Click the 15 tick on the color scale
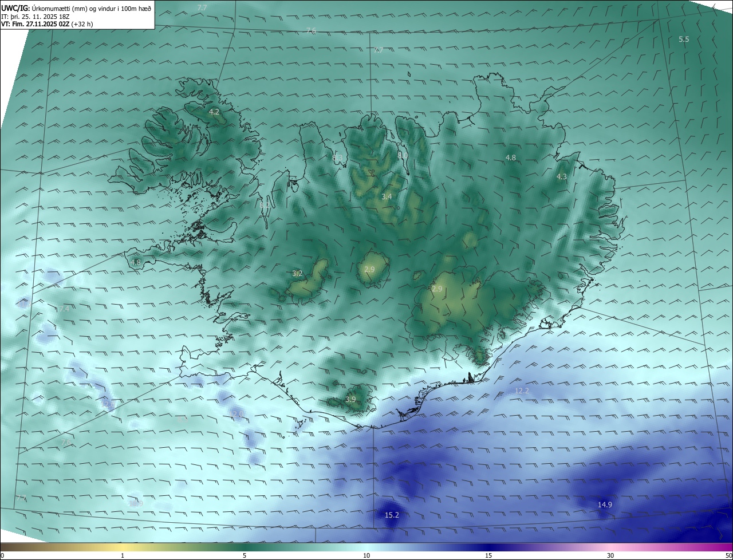 (x=488, y=555)
